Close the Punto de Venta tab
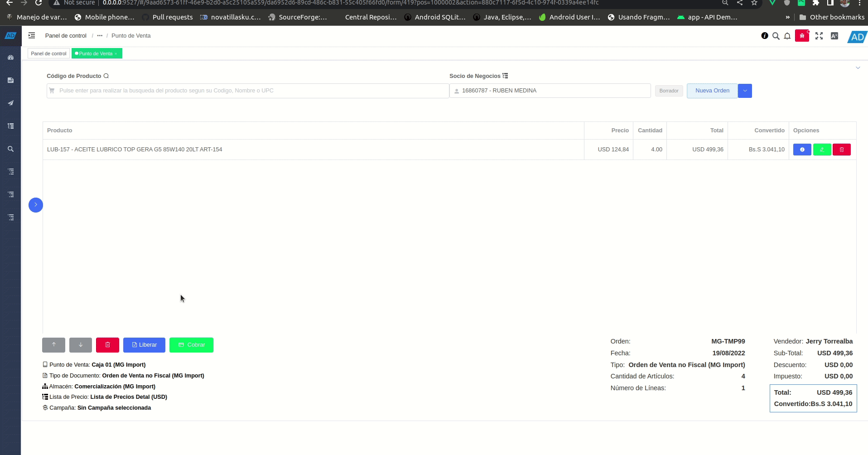This screenshot has height=455, width=868. 116,54
